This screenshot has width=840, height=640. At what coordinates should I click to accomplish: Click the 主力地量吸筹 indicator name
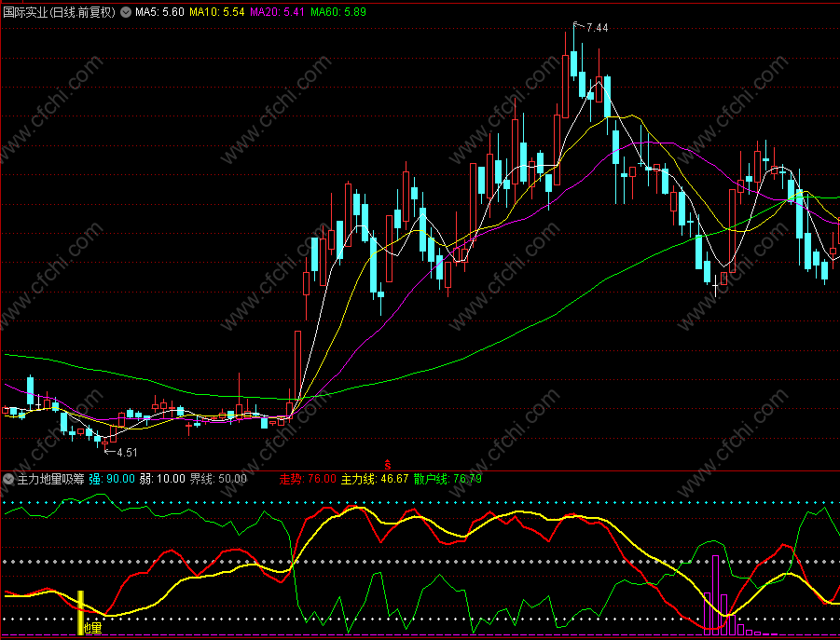coord(51,479)
